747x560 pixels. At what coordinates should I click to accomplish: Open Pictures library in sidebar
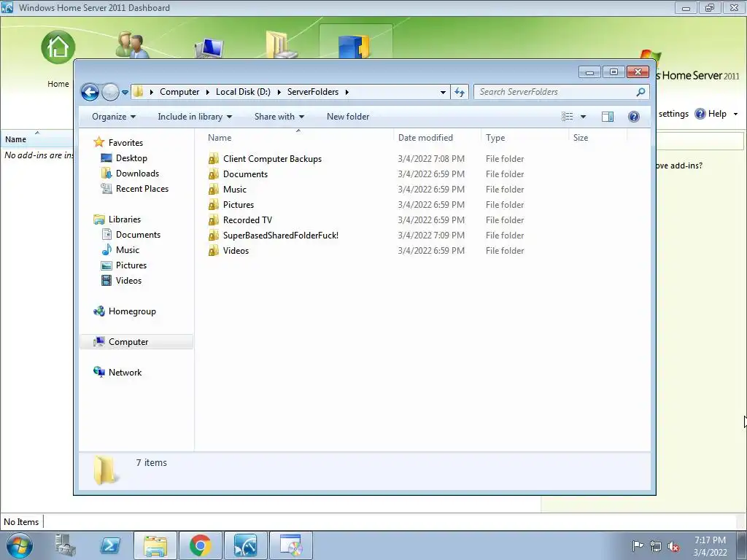(x=131, y=265)
